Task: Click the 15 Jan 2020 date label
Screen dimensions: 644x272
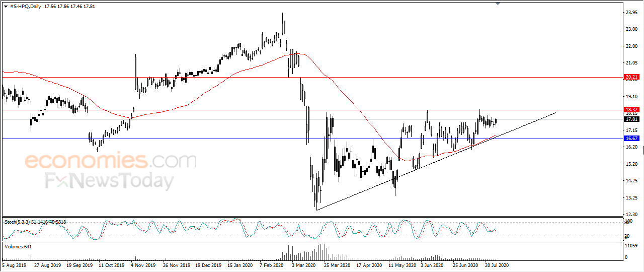Action: point(240,264)
